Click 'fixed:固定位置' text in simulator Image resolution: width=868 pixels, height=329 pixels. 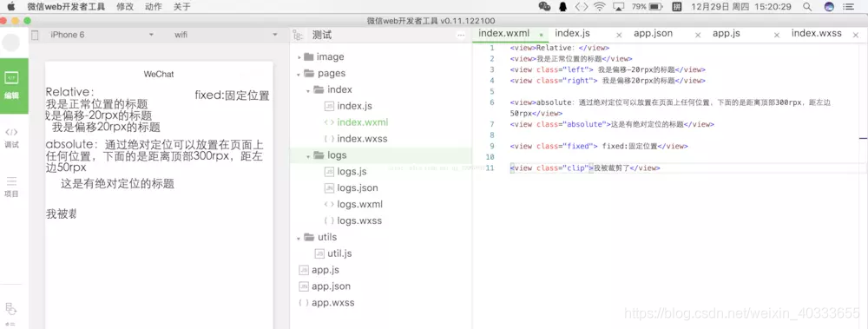click(x=232, y=95)
